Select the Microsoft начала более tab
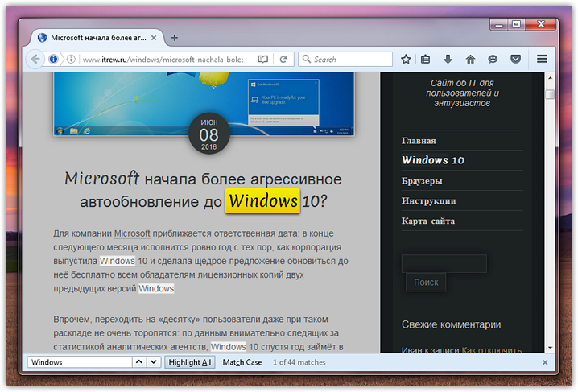 pyautogui.click(x=97, y=38)
